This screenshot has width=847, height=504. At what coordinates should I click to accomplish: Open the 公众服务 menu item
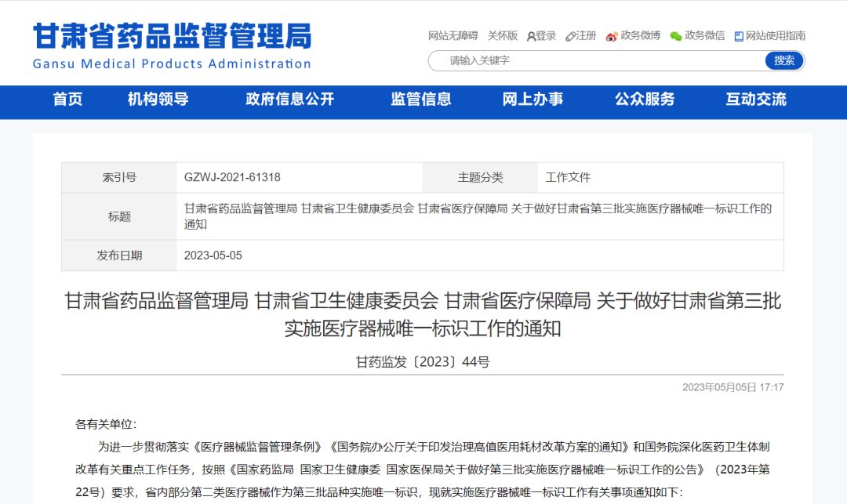[x=645, y=100]
